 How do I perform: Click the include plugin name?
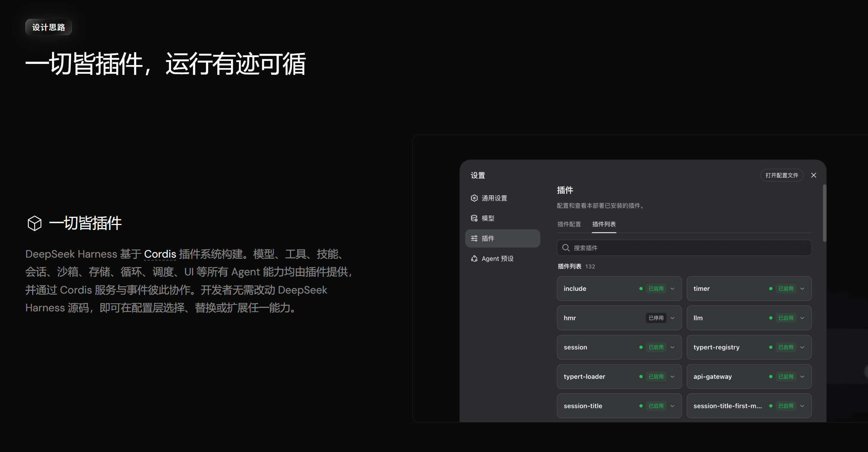tap(575, 289)
